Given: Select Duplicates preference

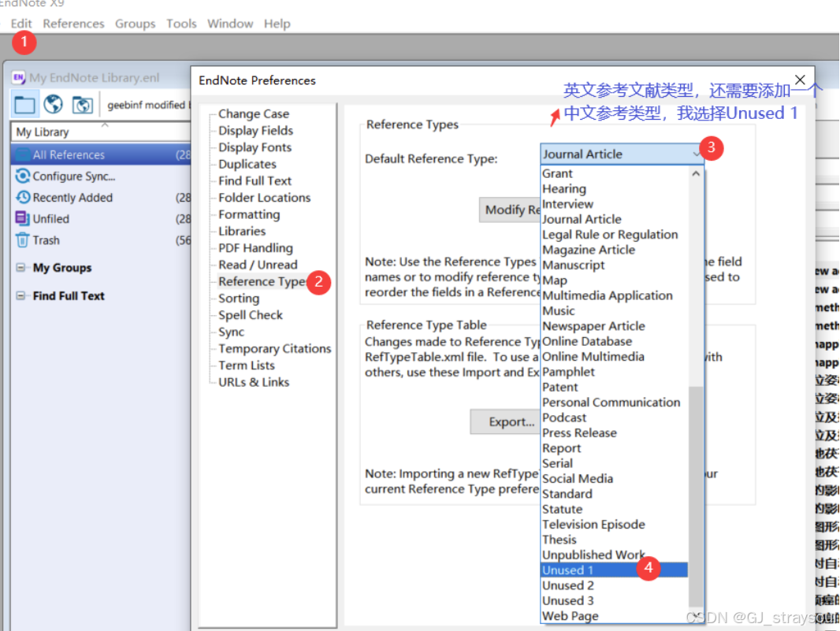Looking at the screenshot, I should [247, 164].
